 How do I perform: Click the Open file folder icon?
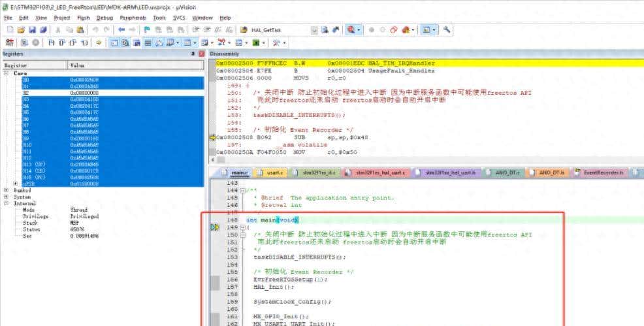(x=21, y=30)
